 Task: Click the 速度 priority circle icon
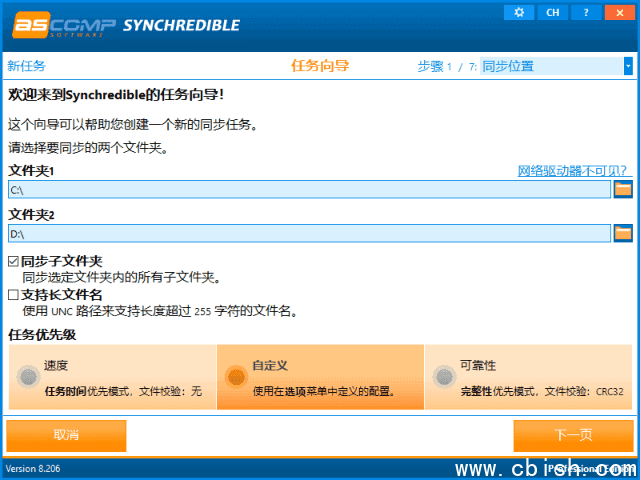(27, 377)
